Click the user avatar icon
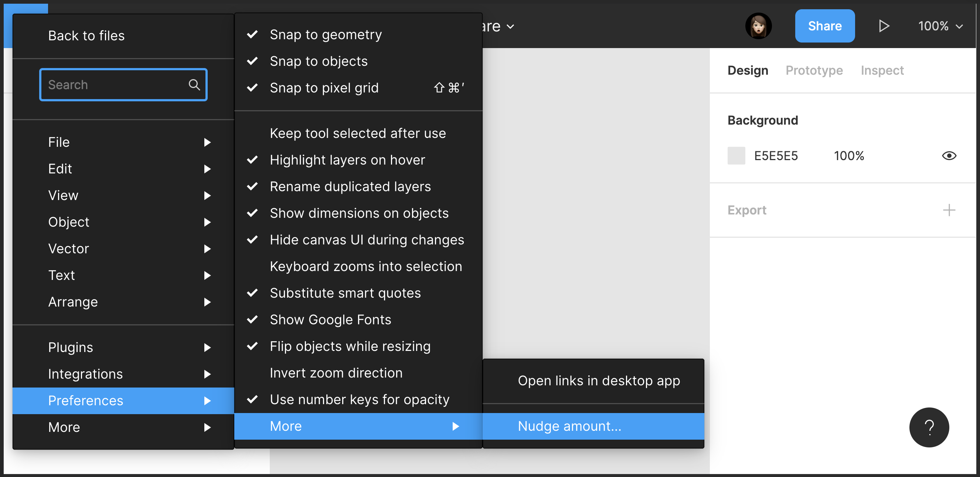The width and height of the screenshot is (980, 477). [758, 26]
